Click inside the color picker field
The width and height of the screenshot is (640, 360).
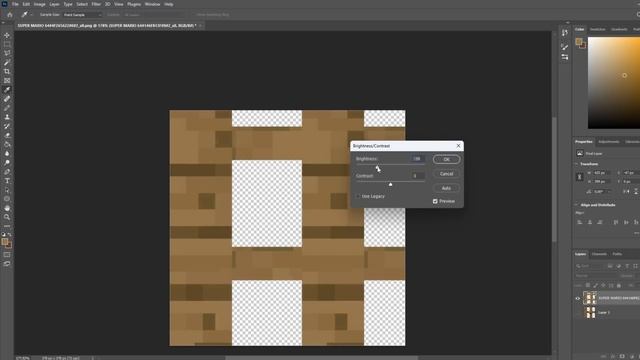click(614, 83)
